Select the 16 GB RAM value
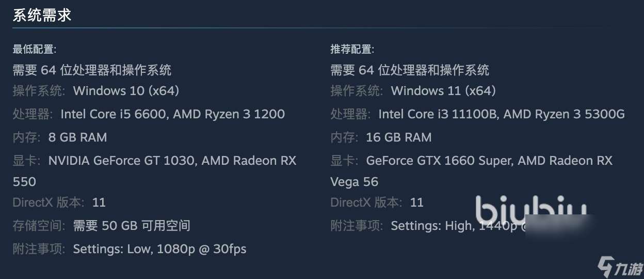This screenshot has width=644, height=279. [398, 137]
